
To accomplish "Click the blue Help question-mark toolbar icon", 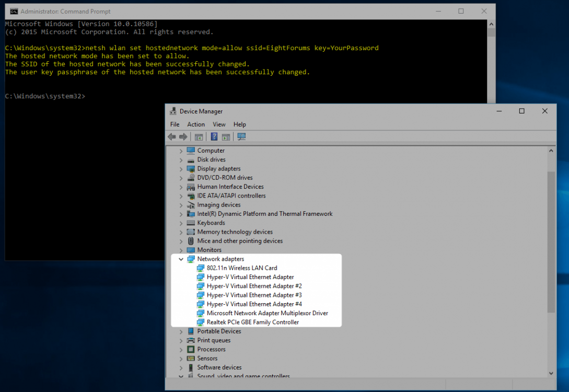I will click(x=214, y=136).
